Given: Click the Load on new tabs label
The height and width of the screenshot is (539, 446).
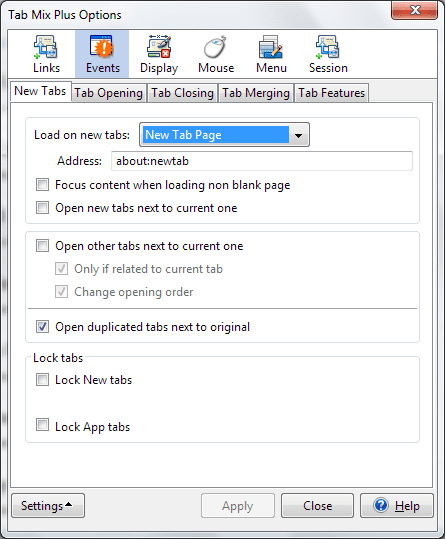Looking at the screenshot, I should click(x=82, y=135).
